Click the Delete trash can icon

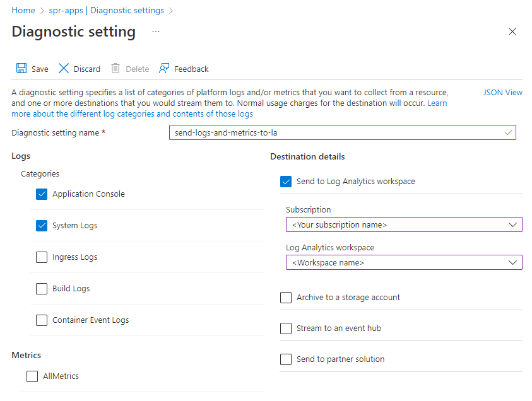[115, 69]
